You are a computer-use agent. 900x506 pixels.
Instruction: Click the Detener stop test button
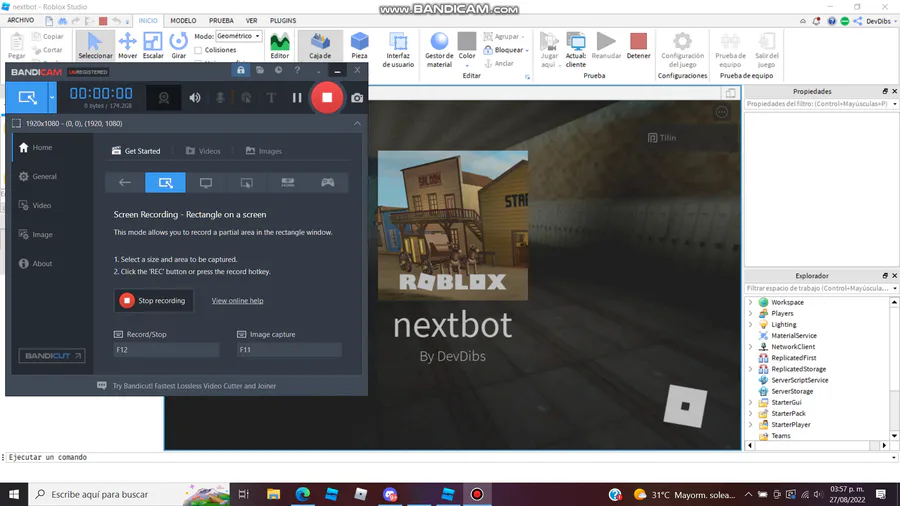pos(638,45)
